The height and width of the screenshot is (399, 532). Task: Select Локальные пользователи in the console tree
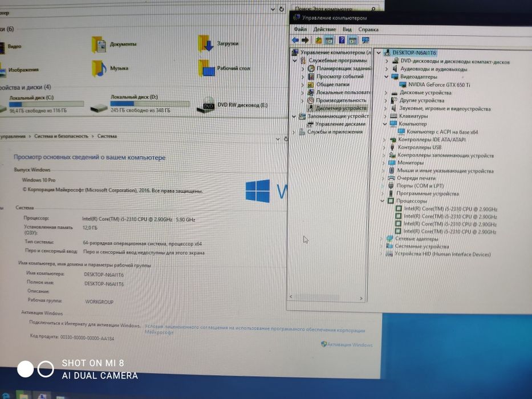point(343,92)
